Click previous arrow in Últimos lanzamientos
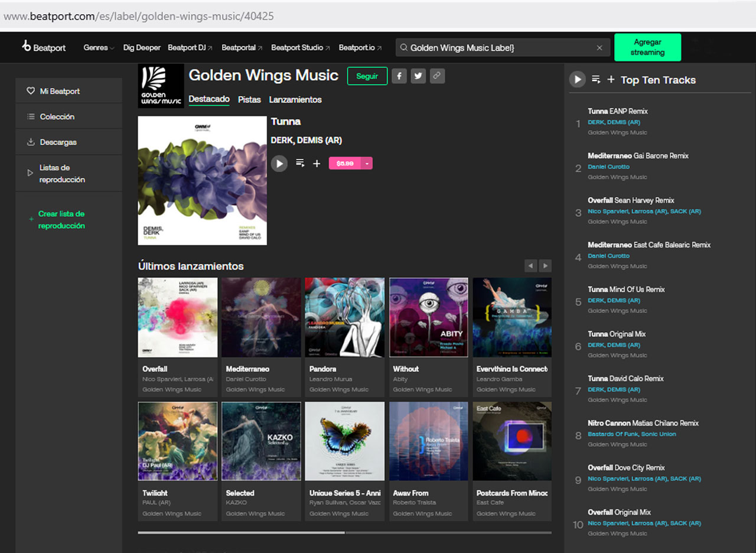Viewport: 756px width, 553px height. pyautogui.click(x=531, y=266)
